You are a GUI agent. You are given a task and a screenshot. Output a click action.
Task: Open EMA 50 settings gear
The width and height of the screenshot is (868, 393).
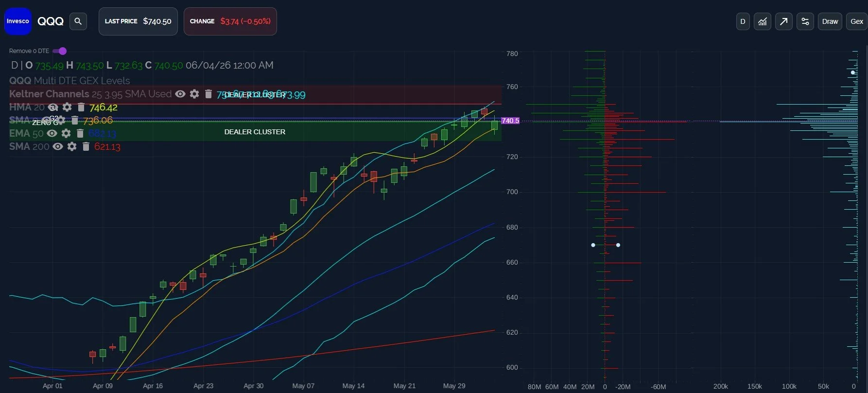tap(66, 133)
